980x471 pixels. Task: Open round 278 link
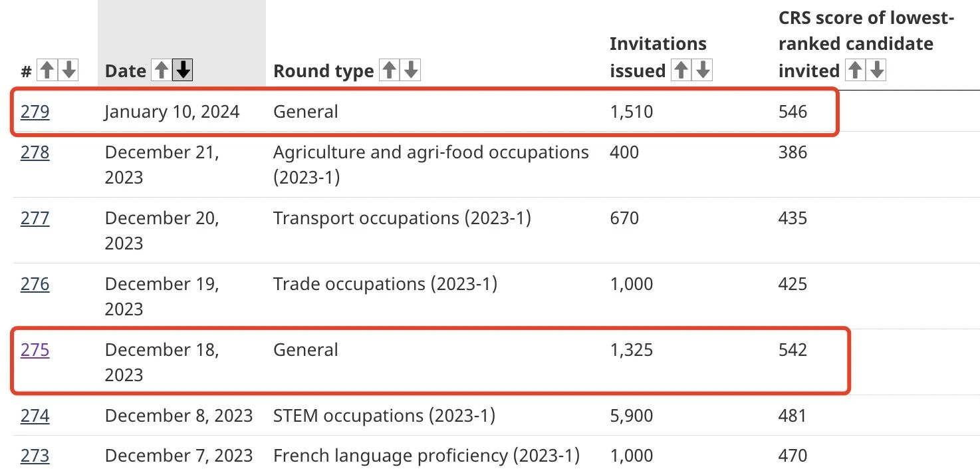[35, 152]
